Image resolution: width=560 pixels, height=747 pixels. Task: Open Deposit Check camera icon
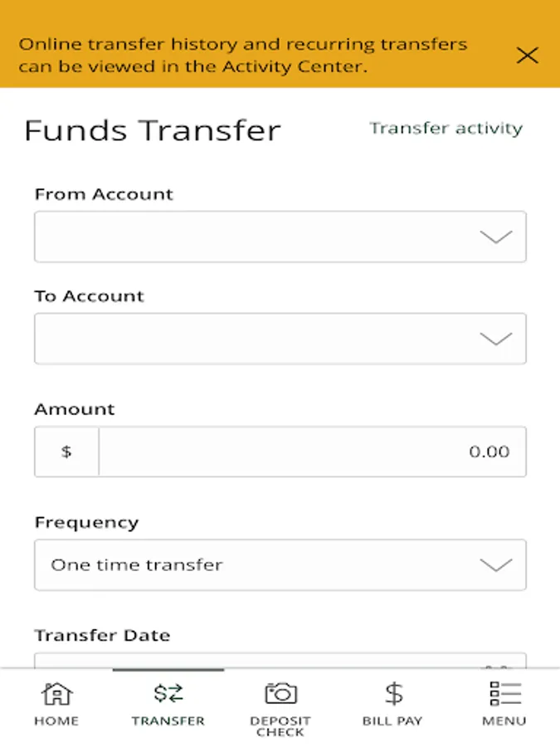pyautogui.click(x=280, y=693)
